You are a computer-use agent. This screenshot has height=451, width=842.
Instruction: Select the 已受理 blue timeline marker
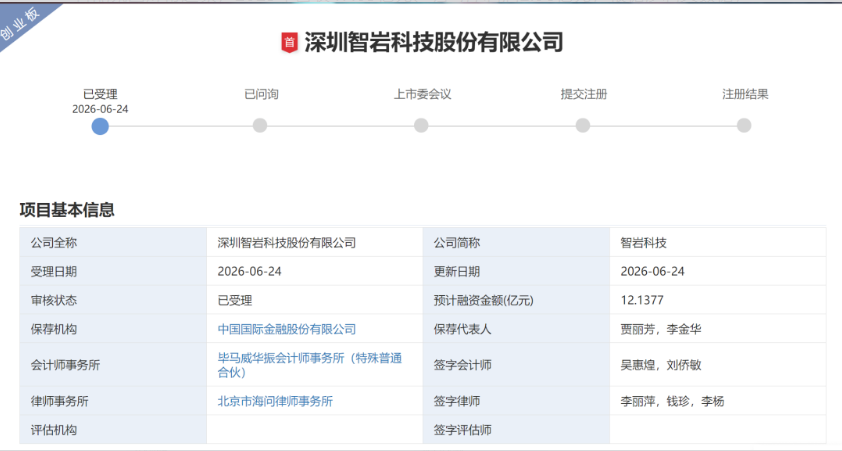100,126
